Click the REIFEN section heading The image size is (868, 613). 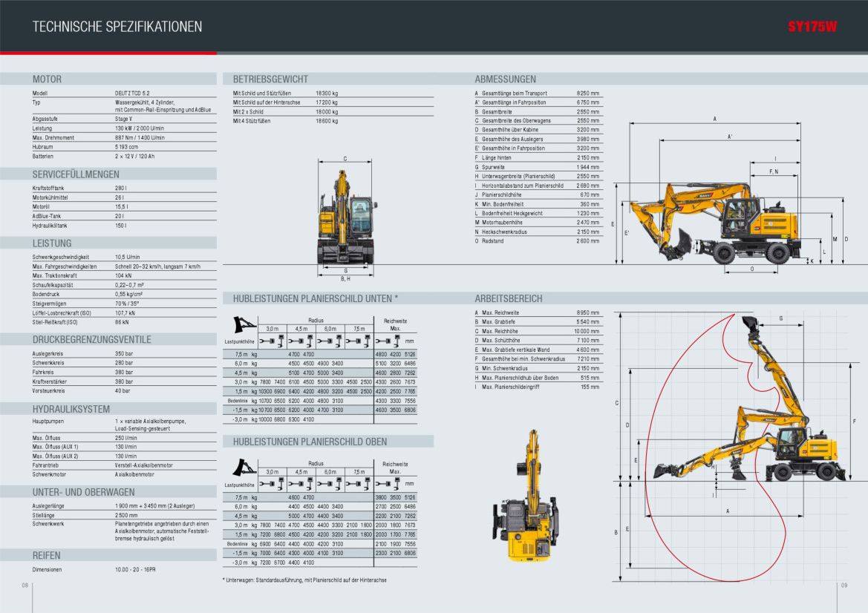(47, 555)
